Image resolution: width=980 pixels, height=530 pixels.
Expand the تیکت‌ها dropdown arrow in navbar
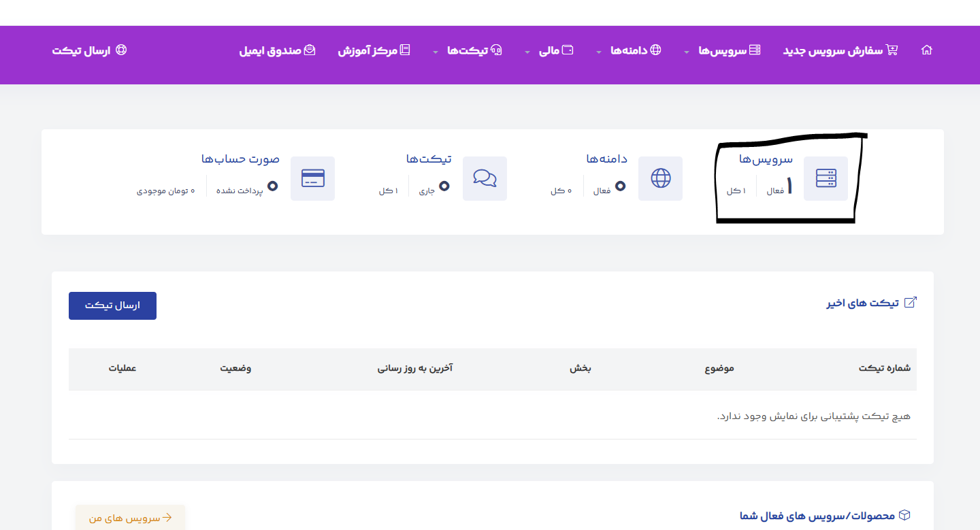click(436, 52)
